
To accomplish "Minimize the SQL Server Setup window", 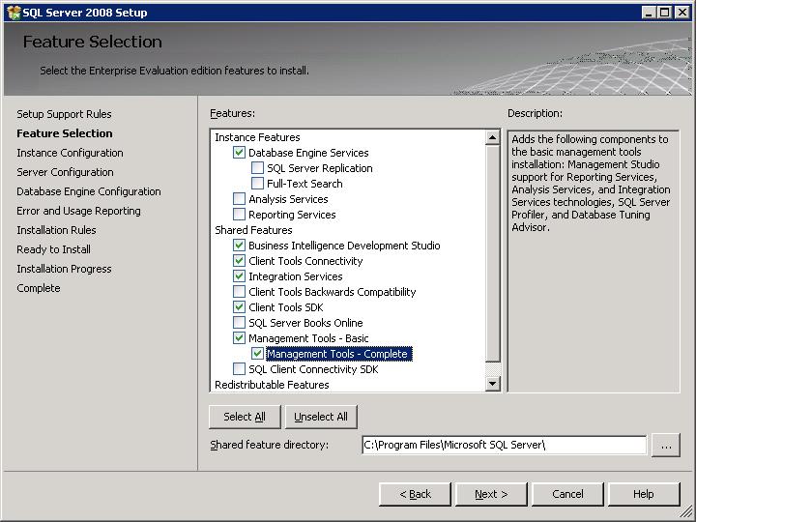I will pos(649,12).
